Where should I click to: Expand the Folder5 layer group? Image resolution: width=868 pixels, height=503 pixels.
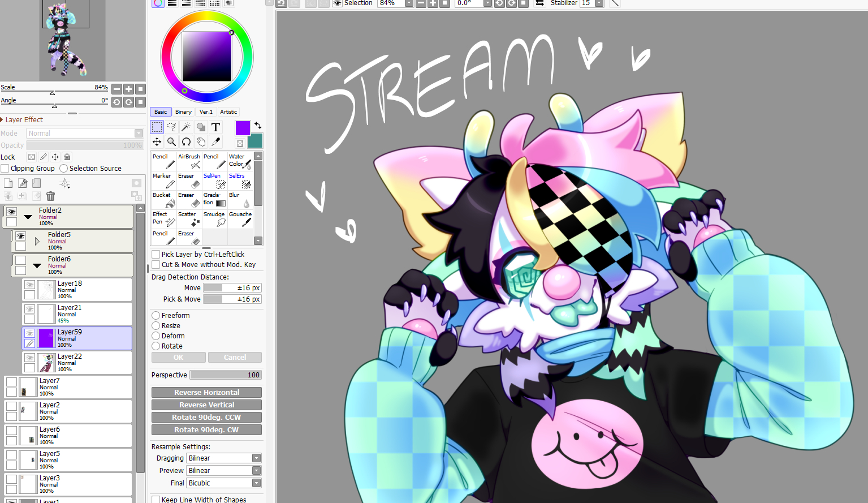[x=37, y=241]
